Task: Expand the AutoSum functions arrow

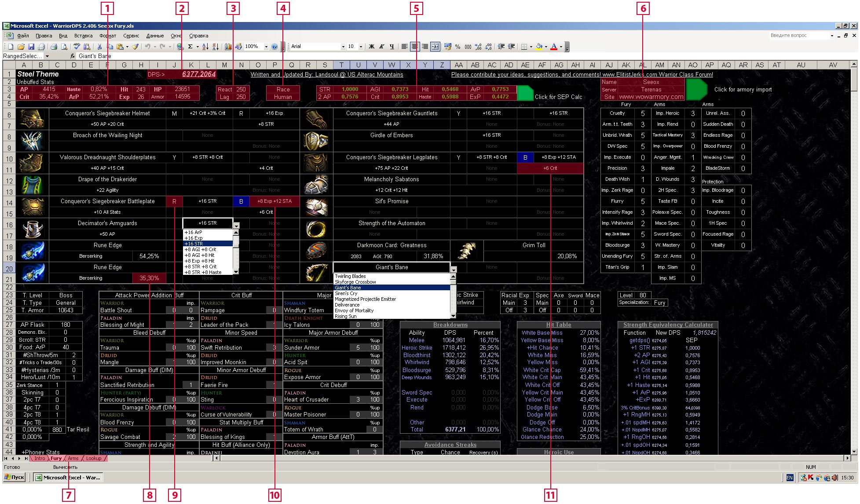Action: [x=198, y=47]
